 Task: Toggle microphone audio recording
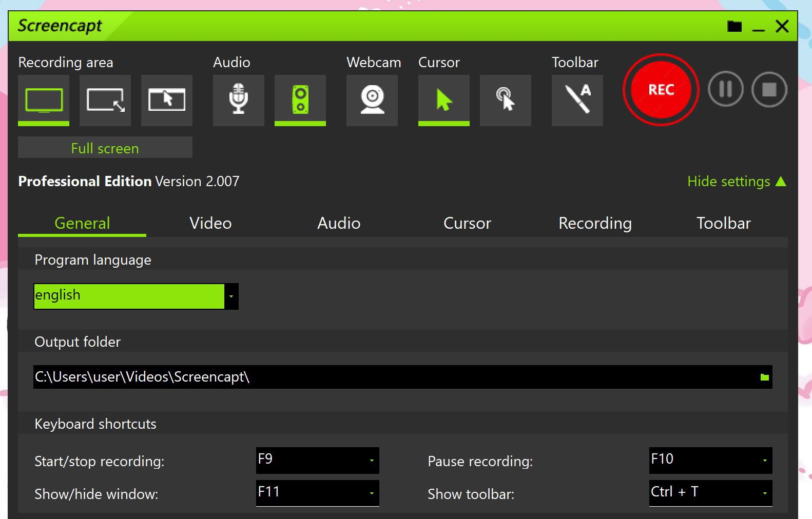tap(239, 100)
